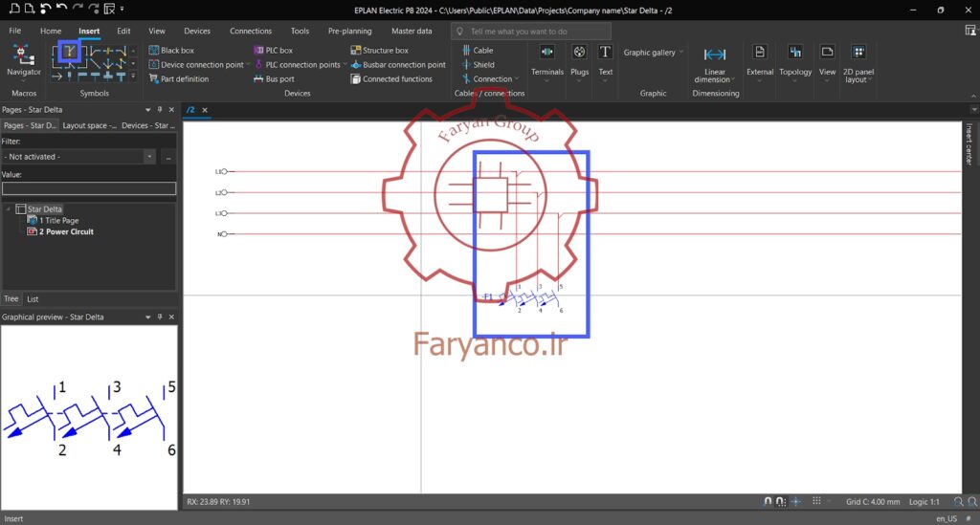Image resolution: width=980 pixels, height=525 pixels.
Task: Toggle design mode magnet icon in status bar
Action: point(768,501)
